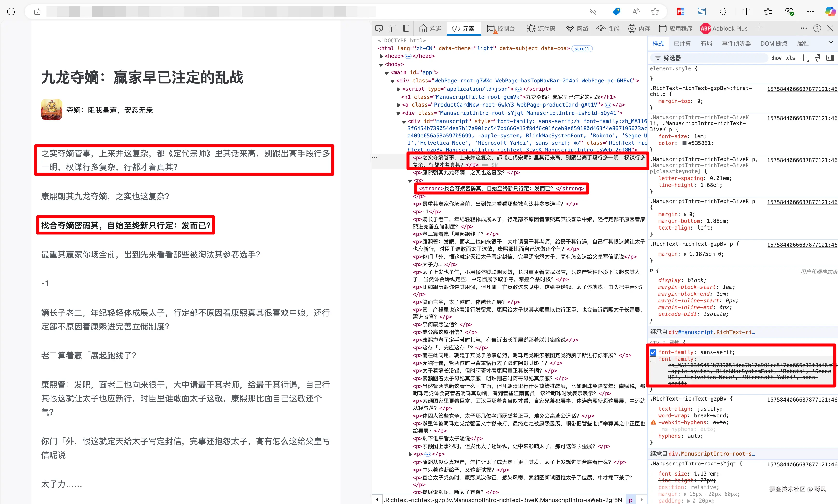Click the scroll badge on html element

[x=582, y=49]
